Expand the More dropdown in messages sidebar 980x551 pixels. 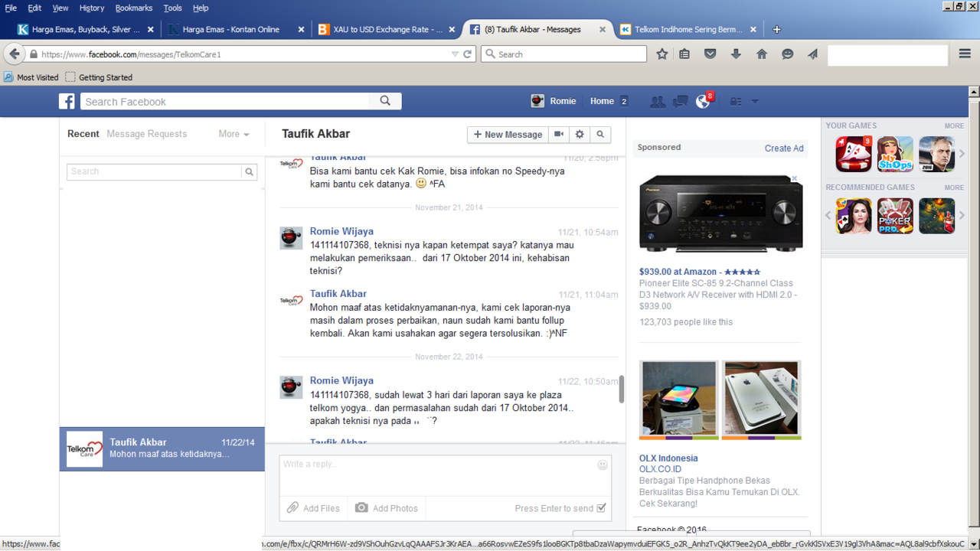(234, 134)
